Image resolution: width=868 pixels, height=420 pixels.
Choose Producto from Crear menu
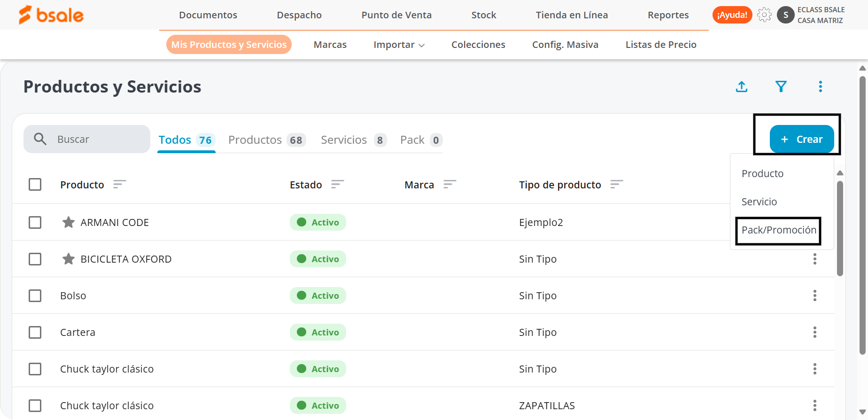point(762,174)
